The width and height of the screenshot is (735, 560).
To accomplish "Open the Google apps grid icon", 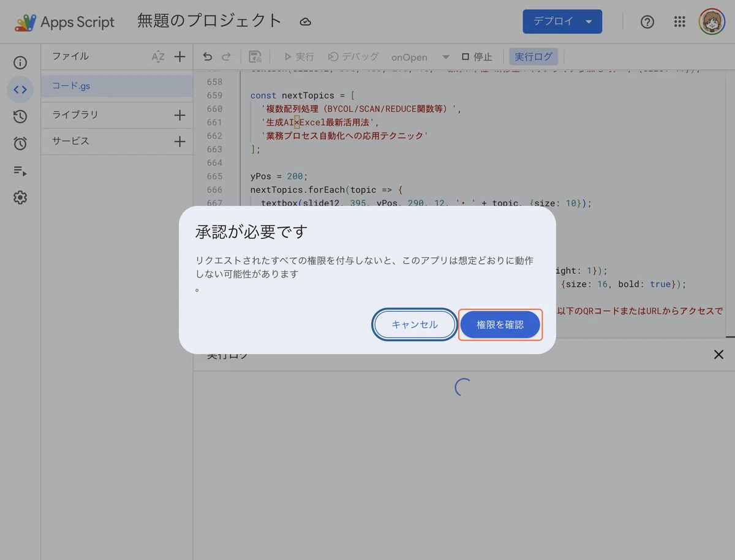I will pos(679,22).
